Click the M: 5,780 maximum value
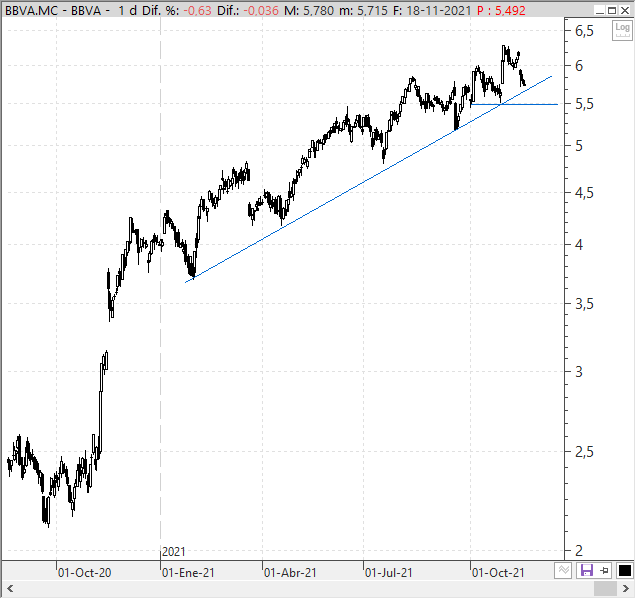636x599 pixels. [308, 10]
